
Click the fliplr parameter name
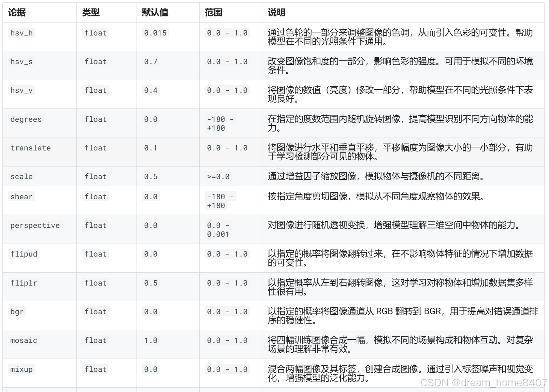(x=24, y=283)
